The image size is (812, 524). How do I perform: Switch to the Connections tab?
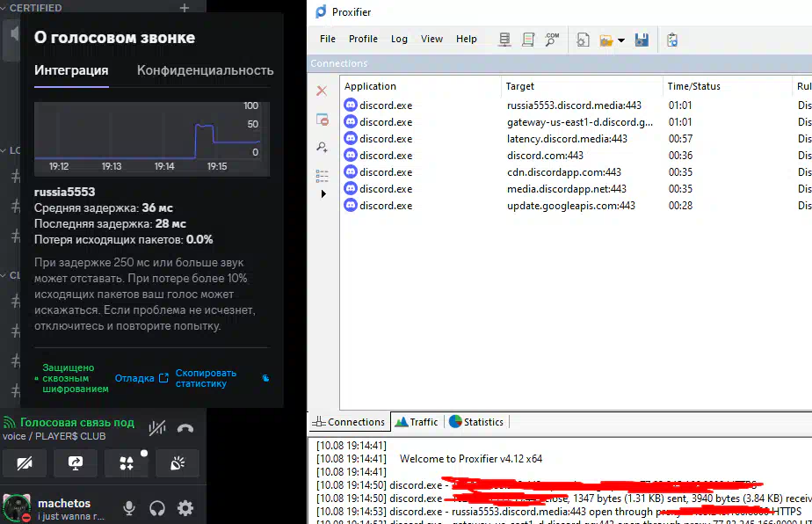tap(349, 422)
